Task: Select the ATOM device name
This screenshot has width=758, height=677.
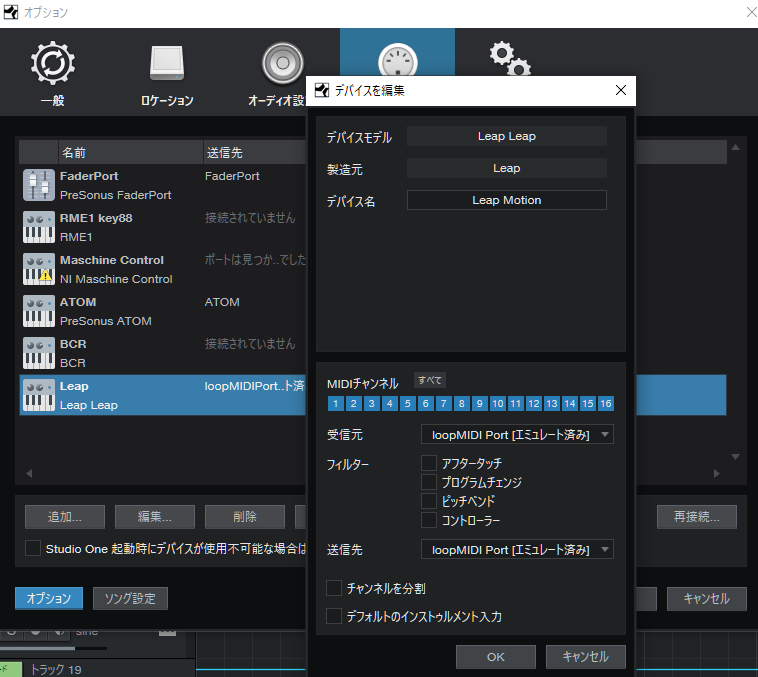Action: (x=78, y=302)
